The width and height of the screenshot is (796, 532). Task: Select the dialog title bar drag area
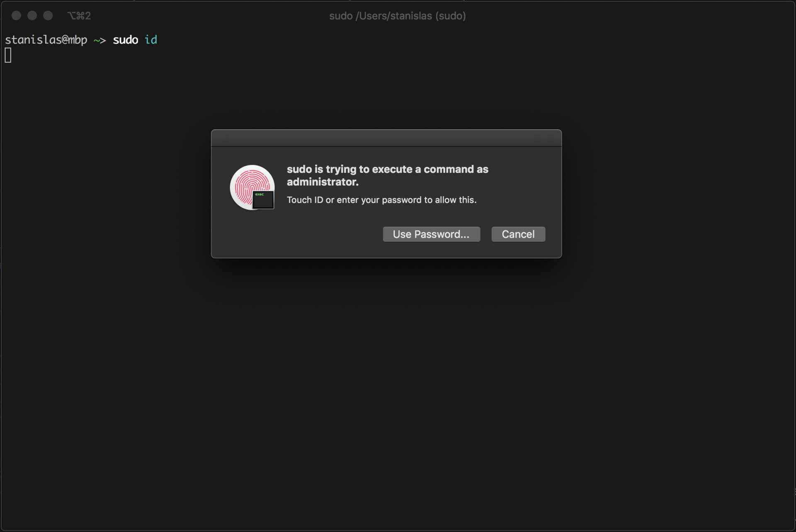pyautogui.click(x=386, y=138)
